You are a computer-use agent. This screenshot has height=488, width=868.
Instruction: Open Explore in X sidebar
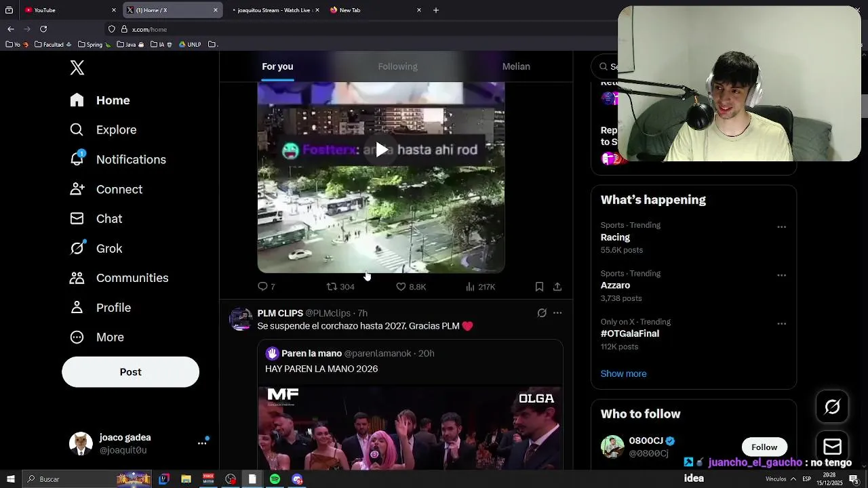[x=103, y=129]
